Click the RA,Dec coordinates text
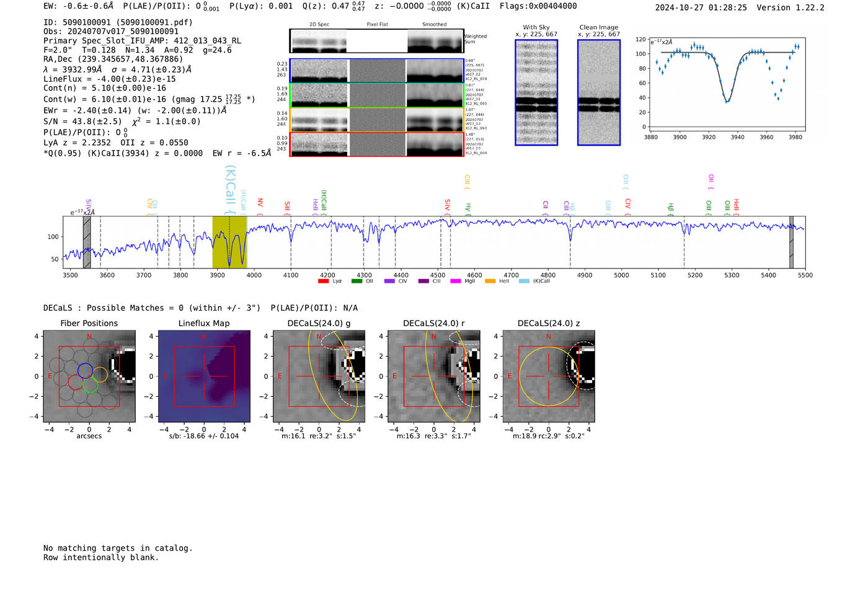Viewport: 868px width, 591px height. [113, 60]
